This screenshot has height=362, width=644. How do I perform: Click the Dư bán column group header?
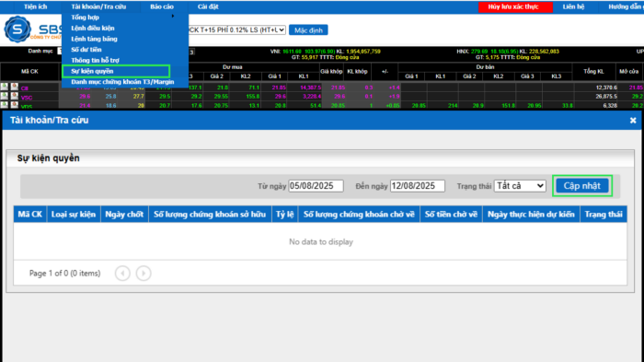(x=485, y=67)
